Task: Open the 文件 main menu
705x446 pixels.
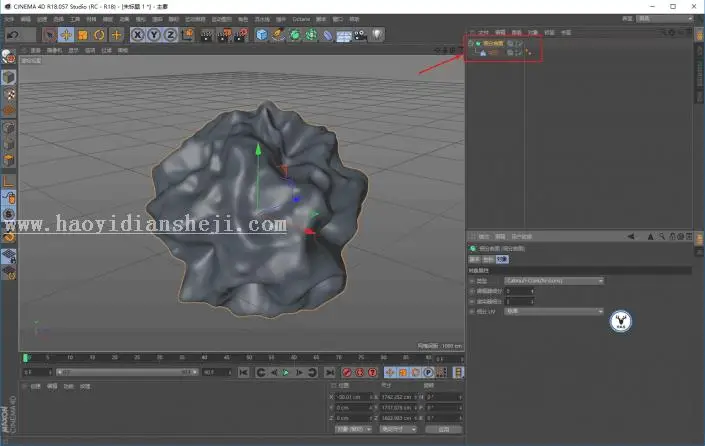Action: (x=9, y=19)
